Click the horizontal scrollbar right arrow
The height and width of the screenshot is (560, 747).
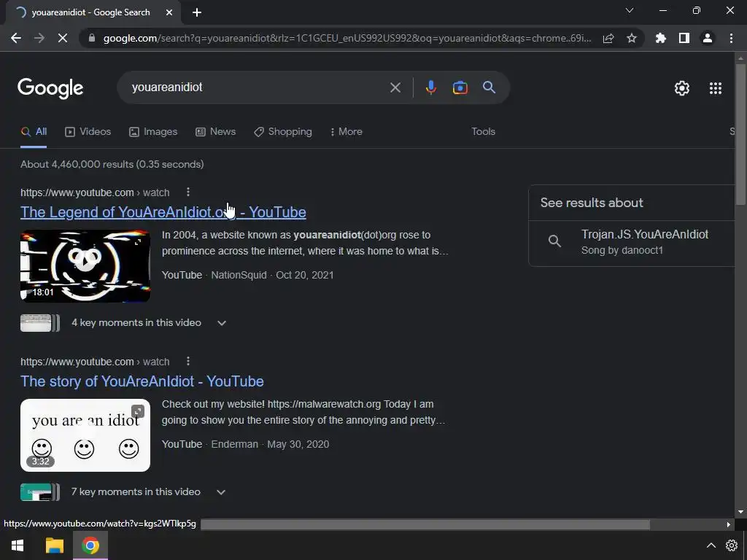(729, 524)
